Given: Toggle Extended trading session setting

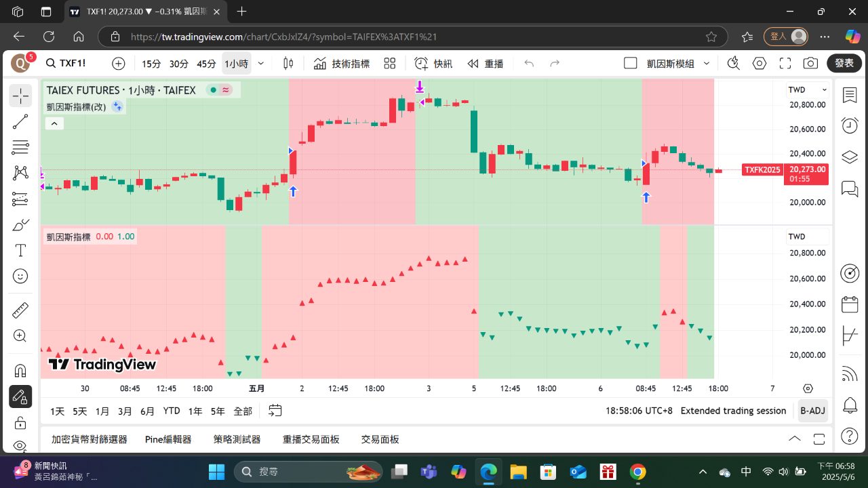Looking at the screenshot, I should click(733, 411).
